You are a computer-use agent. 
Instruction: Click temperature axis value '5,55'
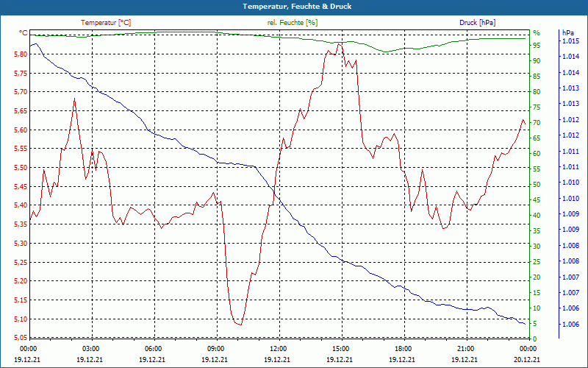click(21, 149)
